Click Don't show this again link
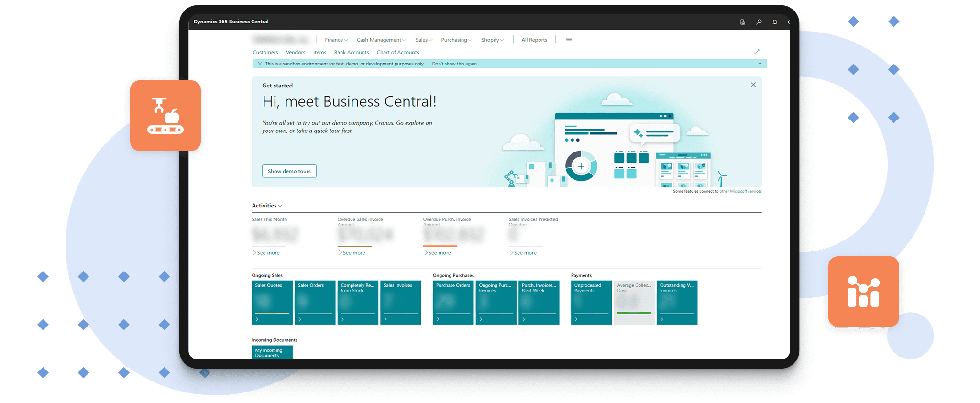Viewport: 980px width, 403px height. coord(454,64)
